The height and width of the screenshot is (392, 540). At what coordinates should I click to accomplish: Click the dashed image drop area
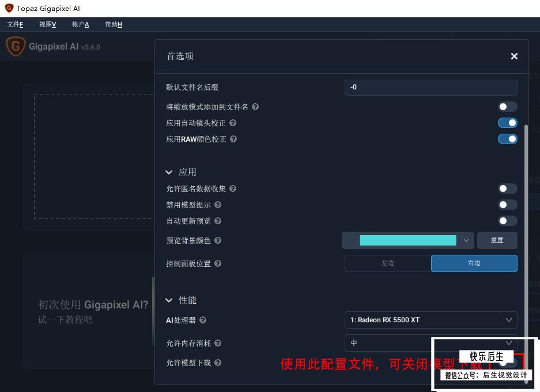(x=94, y=157)
